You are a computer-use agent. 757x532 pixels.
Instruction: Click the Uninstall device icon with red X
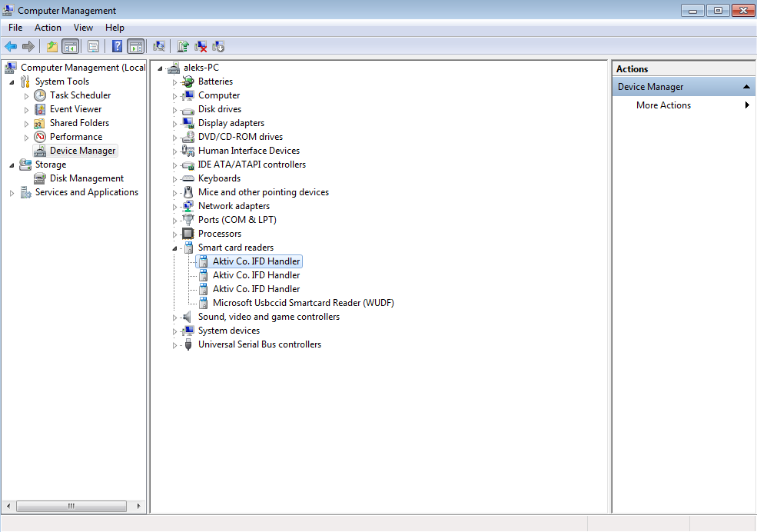click(x=201, y=46)
